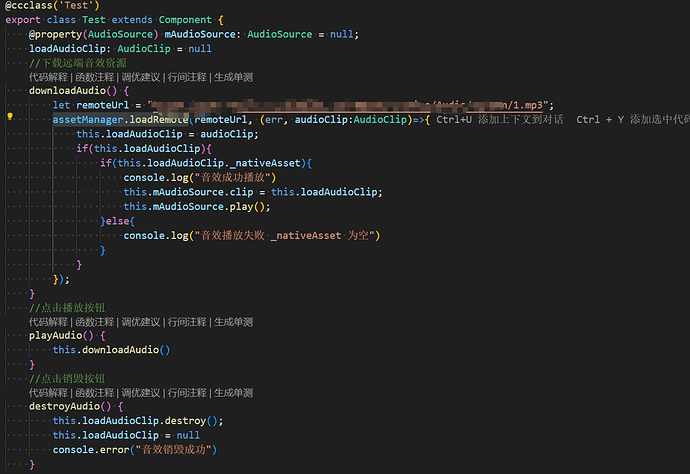Click 'this.mAudioSource.clip' assignment line

click(253, 192)
